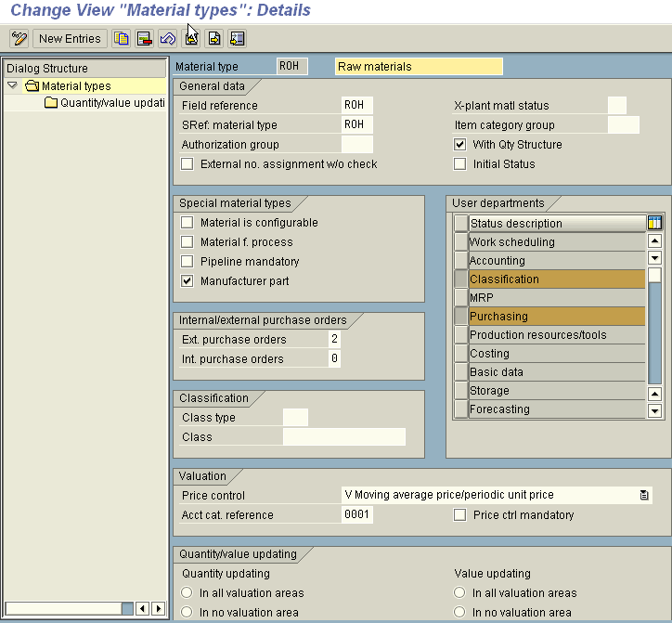Check Material f. process checkbox
The height and width of the screenshot is (623, 672).
pos(187,241)
